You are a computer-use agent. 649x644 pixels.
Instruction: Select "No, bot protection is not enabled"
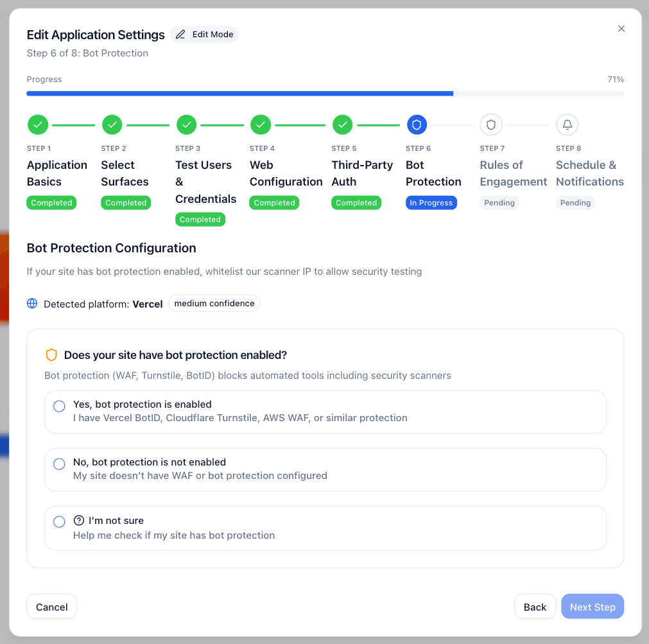click(59, 464)
